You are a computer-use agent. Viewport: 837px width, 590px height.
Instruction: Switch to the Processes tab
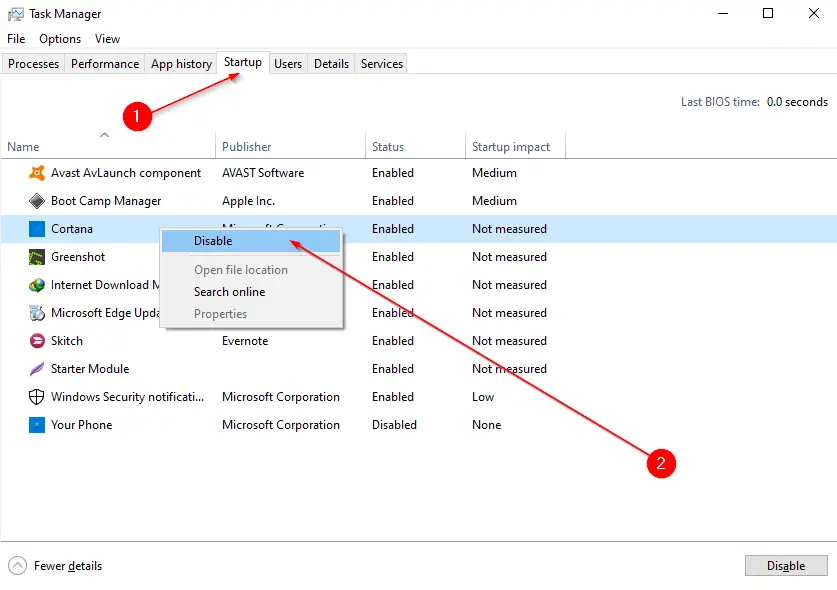(x=33, y=64)
